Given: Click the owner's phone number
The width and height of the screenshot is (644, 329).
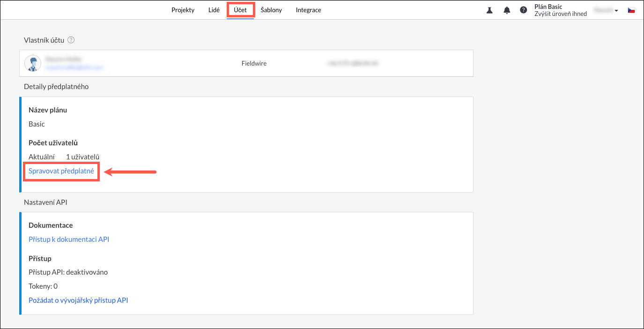Looking at the screenshot, I should 352,63.
